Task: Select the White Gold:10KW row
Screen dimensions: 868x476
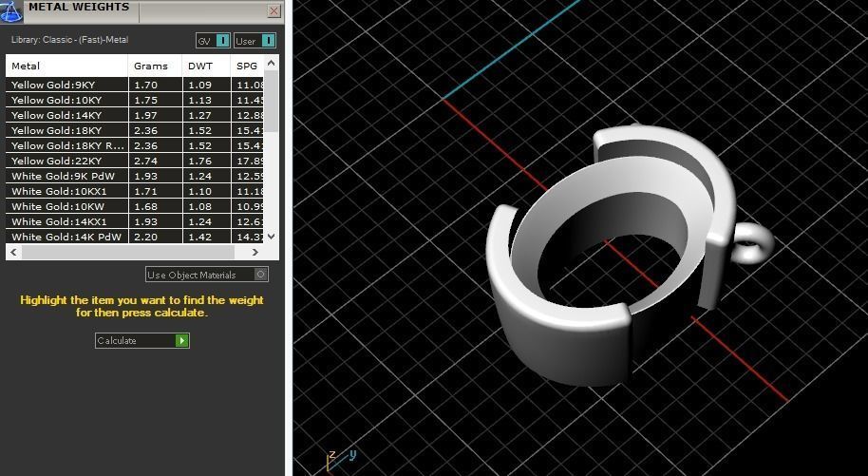Action: point(135,206)
